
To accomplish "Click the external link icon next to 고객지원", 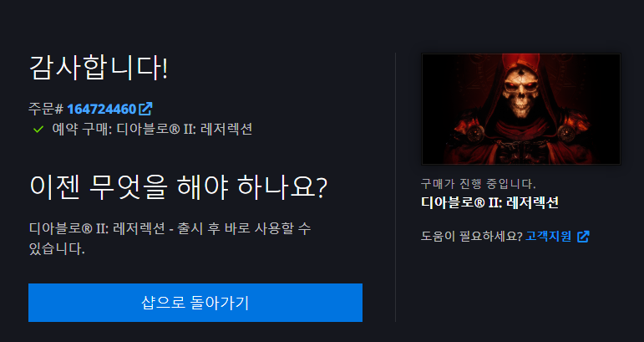I will (x=583, y=237).
